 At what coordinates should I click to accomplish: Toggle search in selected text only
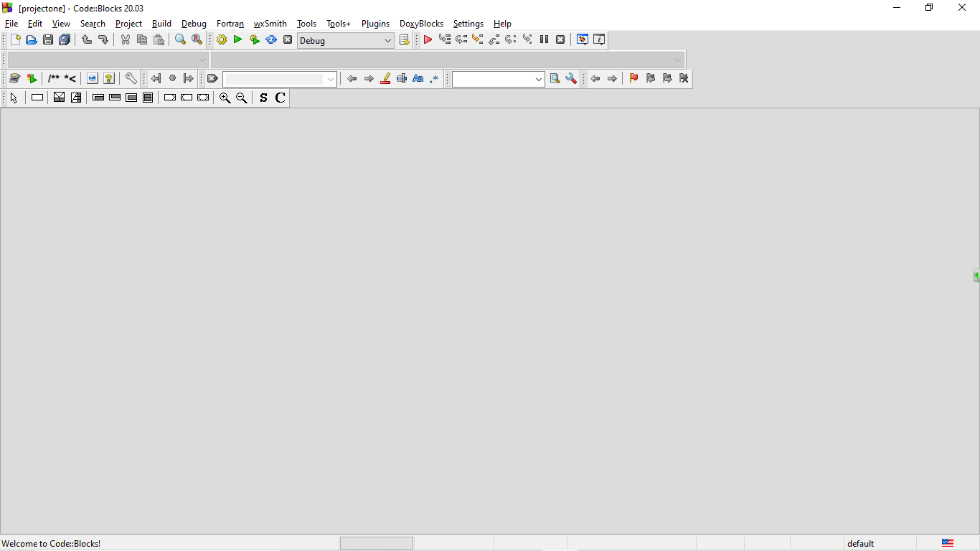402,79
